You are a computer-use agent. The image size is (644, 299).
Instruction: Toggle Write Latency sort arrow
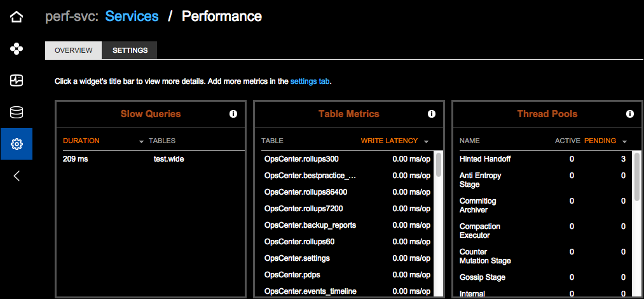426,141
